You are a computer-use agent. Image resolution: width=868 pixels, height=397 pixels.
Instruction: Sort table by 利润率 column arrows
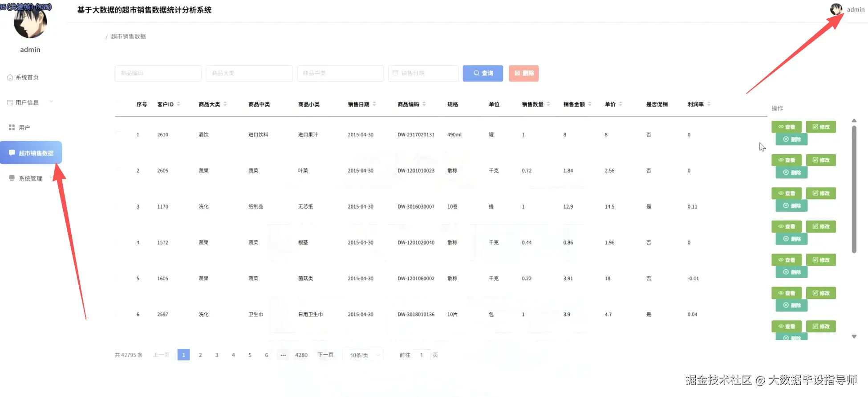709,104
